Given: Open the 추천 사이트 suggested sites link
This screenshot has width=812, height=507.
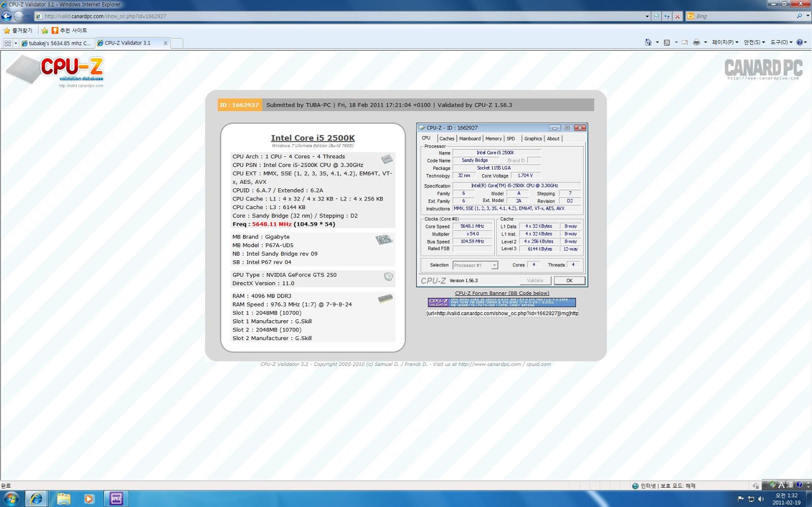Looking at the screenshot, I should [70, 30].
